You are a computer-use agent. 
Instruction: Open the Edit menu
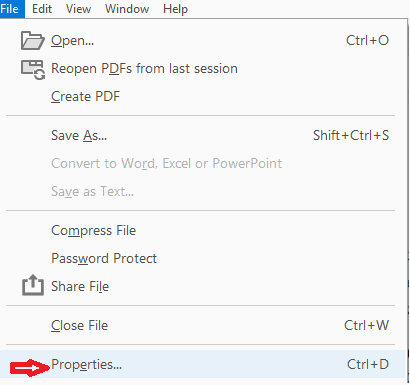point(42,9)
